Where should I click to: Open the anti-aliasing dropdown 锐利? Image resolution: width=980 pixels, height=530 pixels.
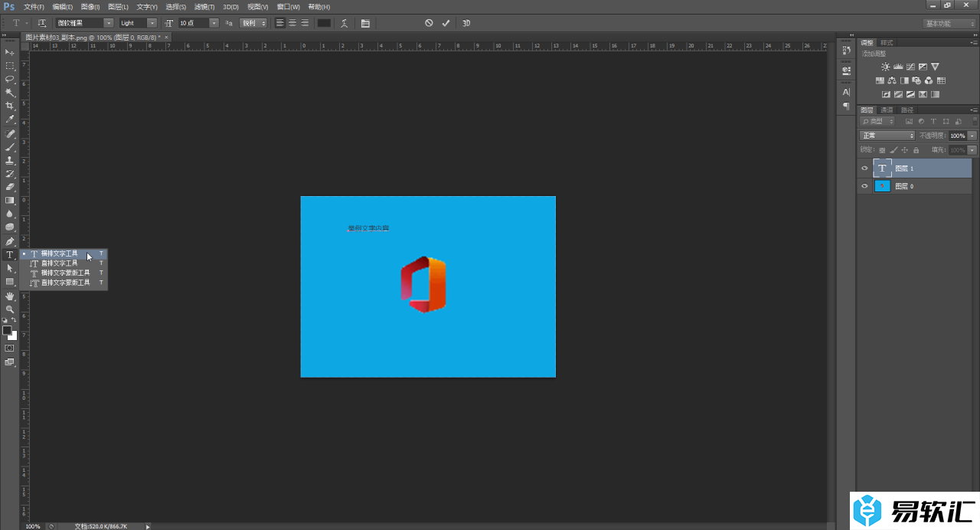253,23
